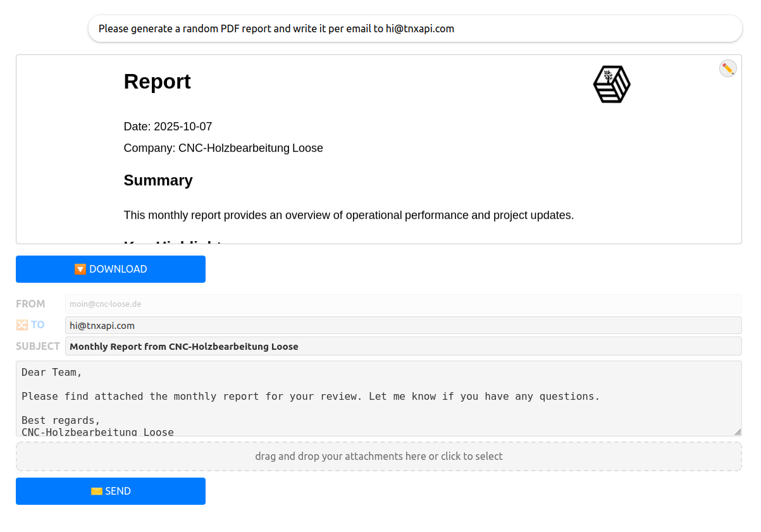
Task: Click the TO label link
Action: click(x=38, y=325)
